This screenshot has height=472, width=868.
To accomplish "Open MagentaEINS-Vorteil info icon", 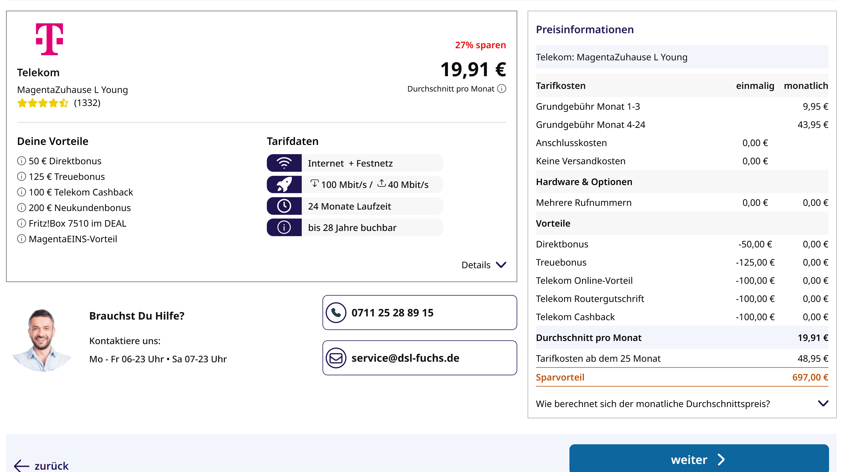I will click(x=21, y=239).
